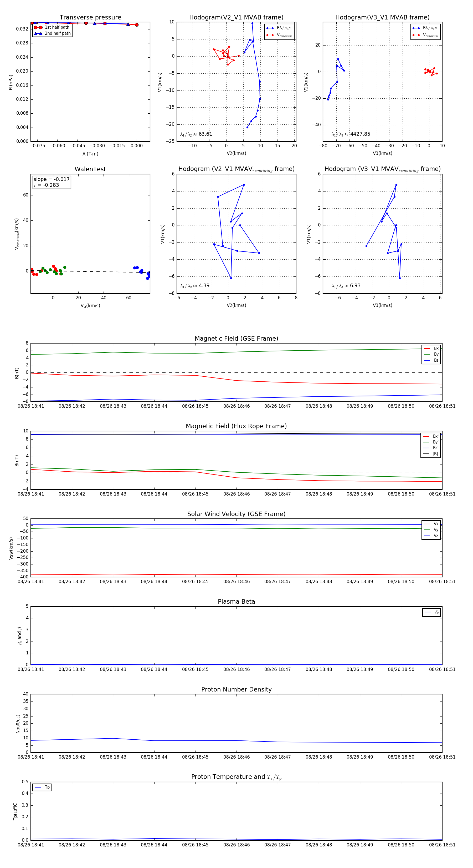The height and width of the screenshot is (868, 473).
Task: Click the 'Hodogram(V2_V1 MVAB frame)' title
Action: coord(236,18)
